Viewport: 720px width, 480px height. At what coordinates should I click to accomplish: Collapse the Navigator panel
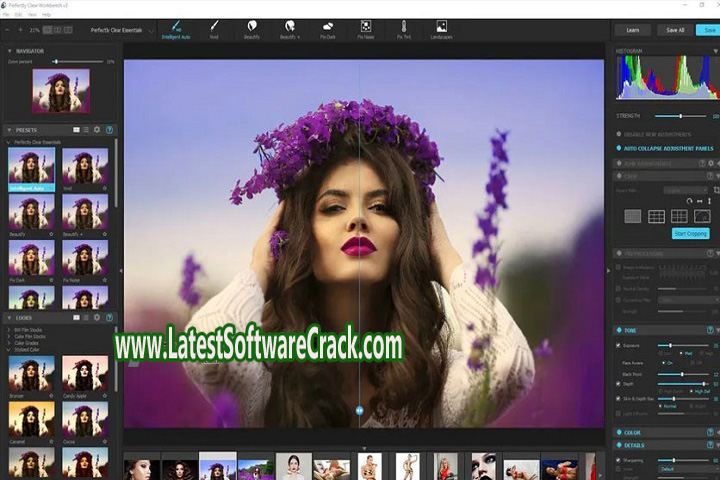click(x=11, y=50)
